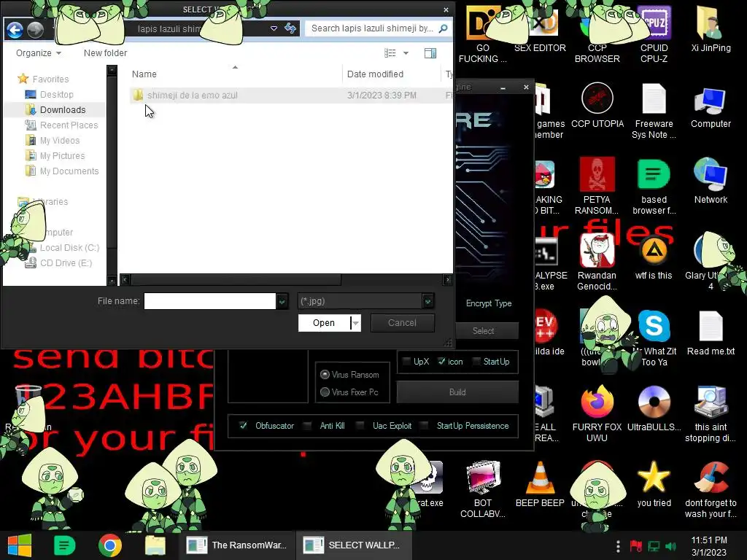Open the Rwandan Genocid desktop icon
This screenshot has width=747, height=560.
[597, 262]
